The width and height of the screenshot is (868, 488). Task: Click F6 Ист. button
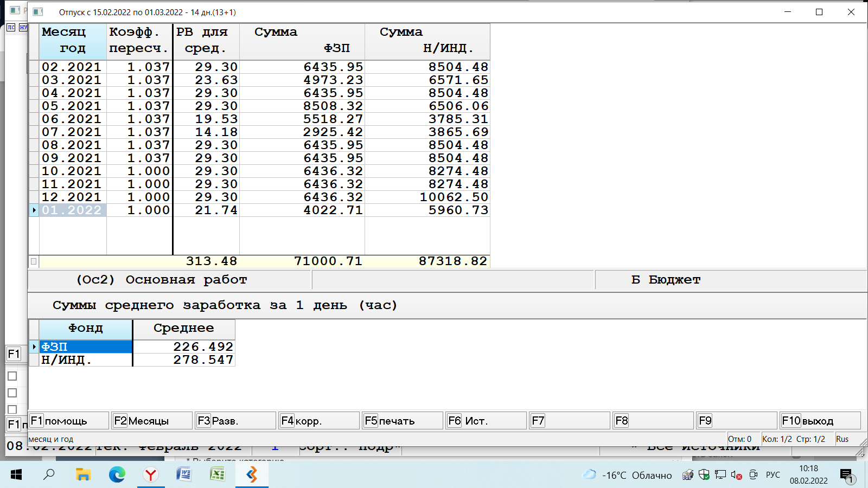click(x=486, y=421)
